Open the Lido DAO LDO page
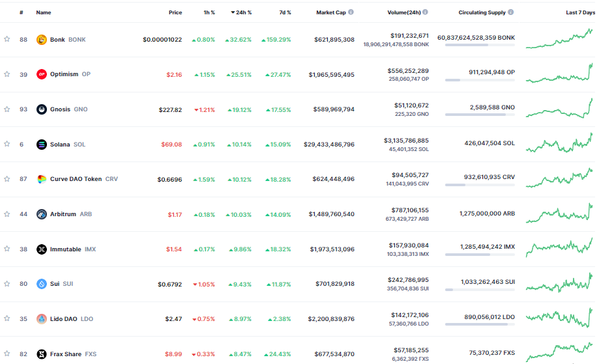 pos(72,319)
